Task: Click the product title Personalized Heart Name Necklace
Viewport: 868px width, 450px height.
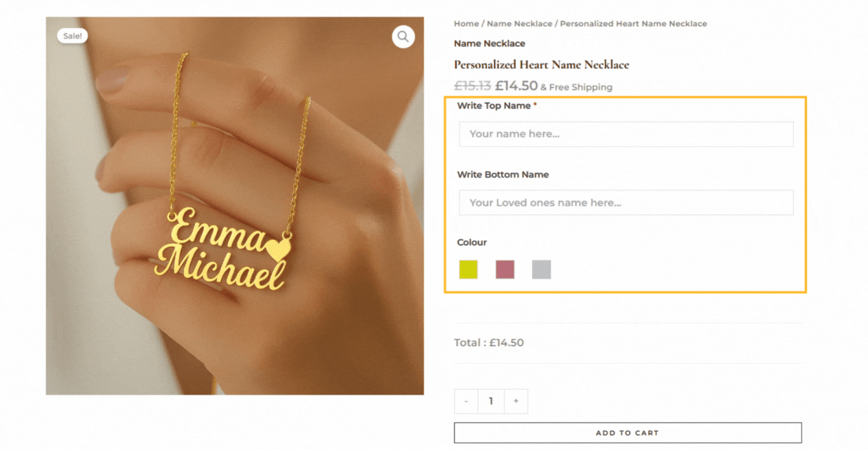Action: click(x=541, y=65)
